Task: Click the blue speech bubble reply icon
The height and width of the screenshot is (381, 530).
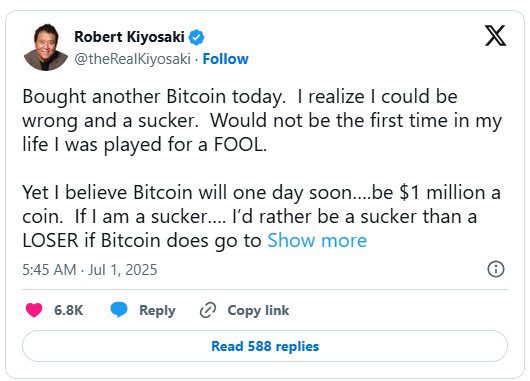Action: coord(119,310)
